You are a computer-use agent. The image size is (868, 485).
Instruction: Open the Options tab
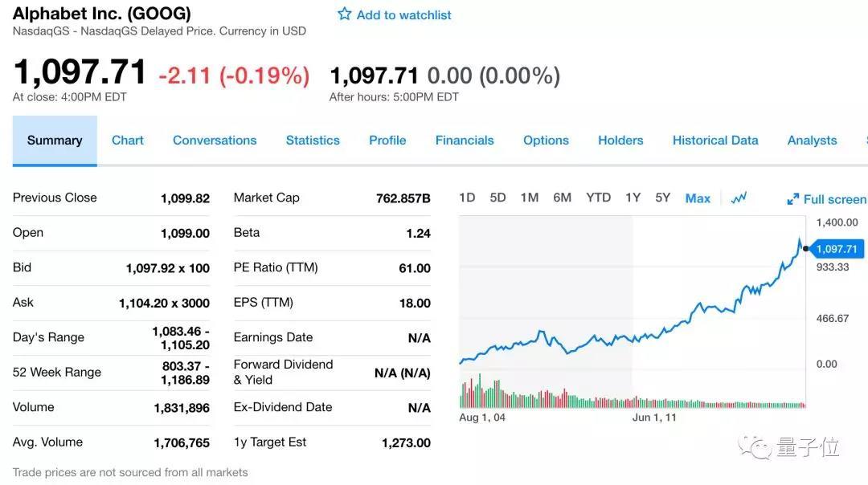pyautogui.click(x=546, y=141)
